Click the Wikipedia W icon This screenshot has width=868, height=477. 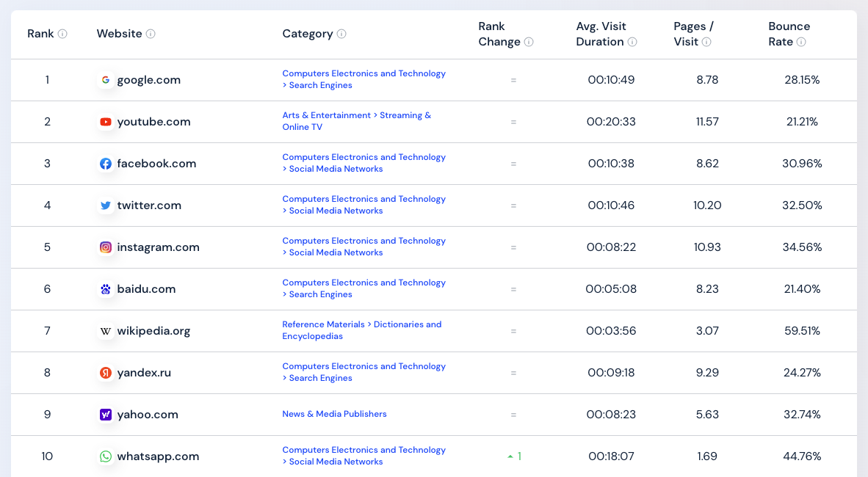coord(105,331)
